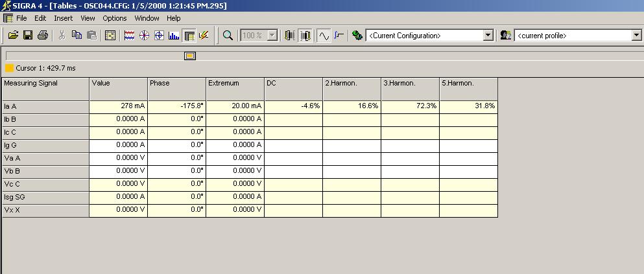Save using the floppy disk icon
644x274 pixels.
[28, 35]
